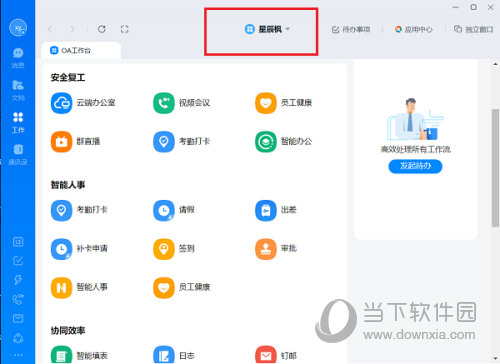
Task: Open the more options dots in sidebar
Action: click(18, 355)
